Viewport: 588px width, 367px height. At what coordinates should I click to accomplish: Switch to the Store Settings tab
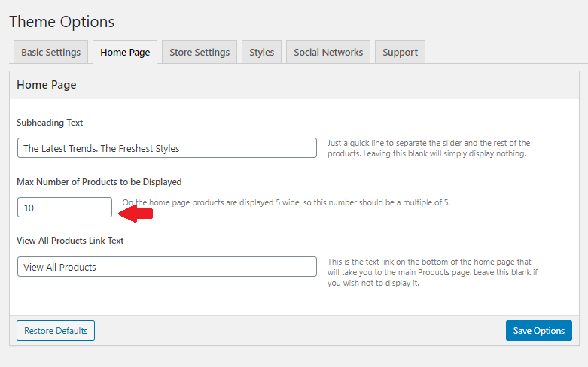tap(200, 52)
